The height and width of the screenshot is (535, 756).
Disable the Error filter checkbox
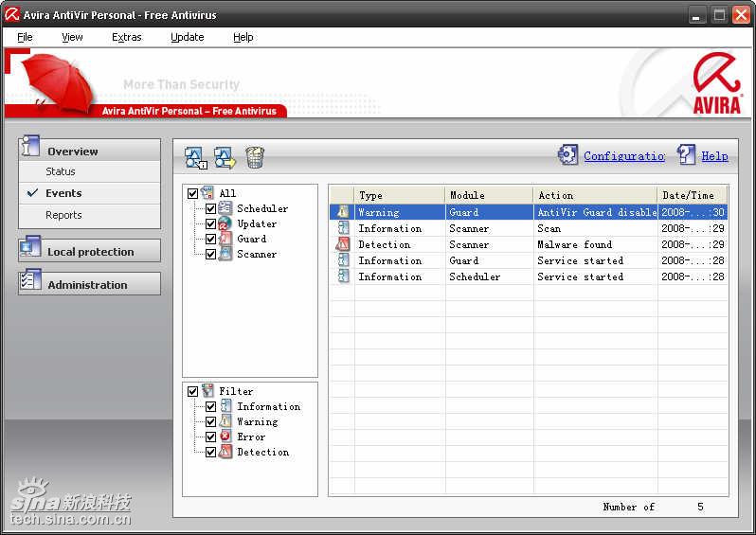[211, 437]
